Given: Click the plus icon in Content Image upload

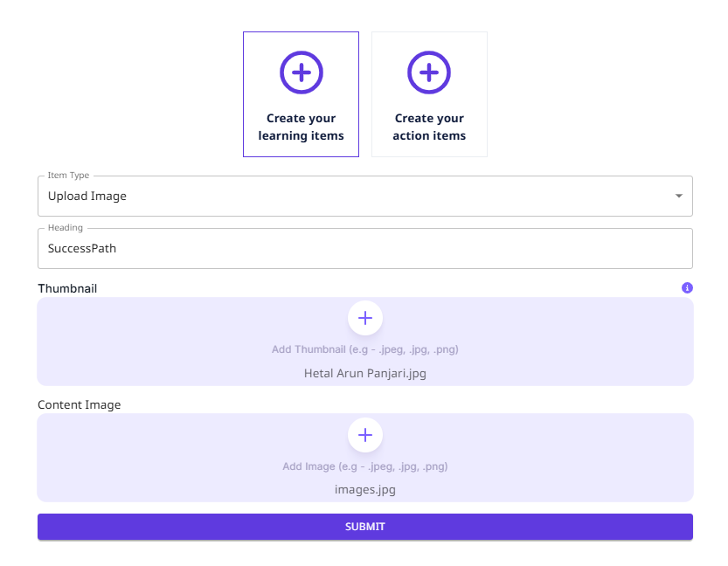Looking at the screenshot, I should click(x=365, y=435).
